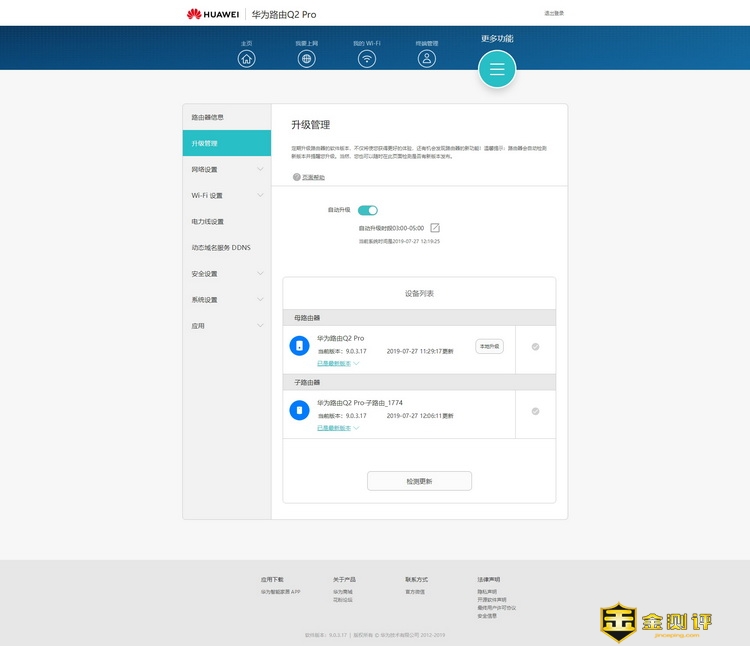Click the 子路由器 blue device icon
Image resolution: width=750 pixels, height=646 pixels.
click(x=298, y=410)
